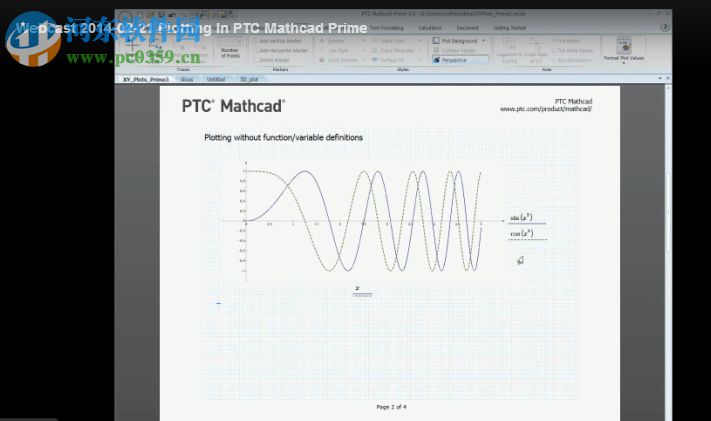Open the Color Scheme dropdown
The image size is (711, 421).
point(342,60)
